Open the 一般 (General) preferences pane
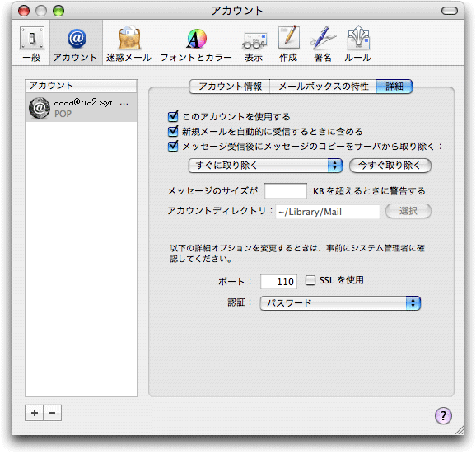The width and height of the screenshot is (476, 454). [32, 44]
